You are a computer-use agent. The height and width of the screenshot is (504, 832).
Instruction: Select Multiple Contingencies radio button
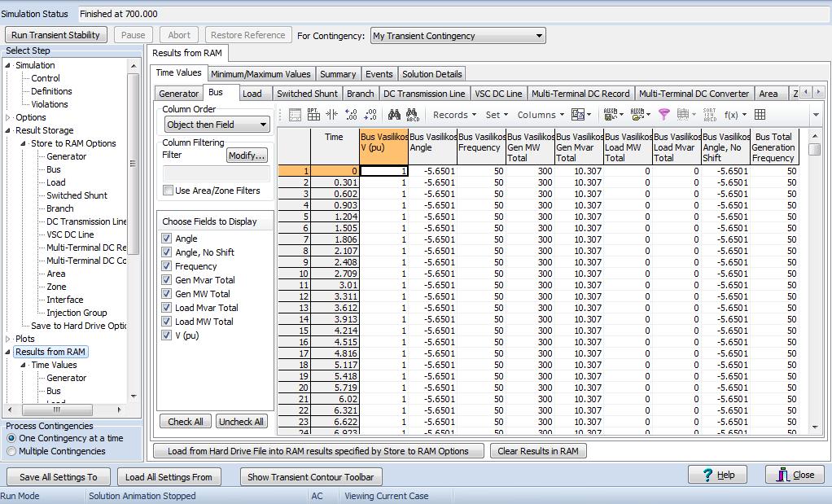coord(11,451)
